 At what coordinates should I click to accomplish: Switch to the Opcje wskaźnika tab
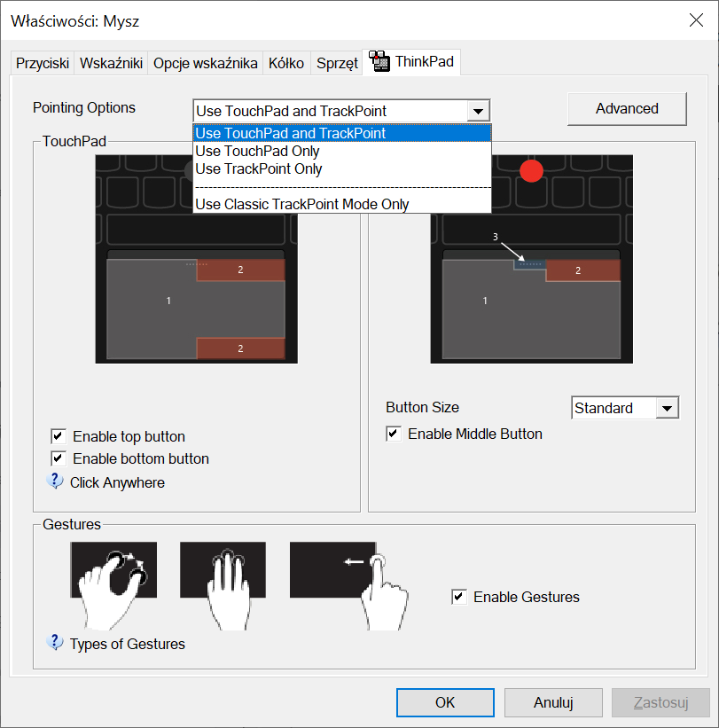pos(205,63)
